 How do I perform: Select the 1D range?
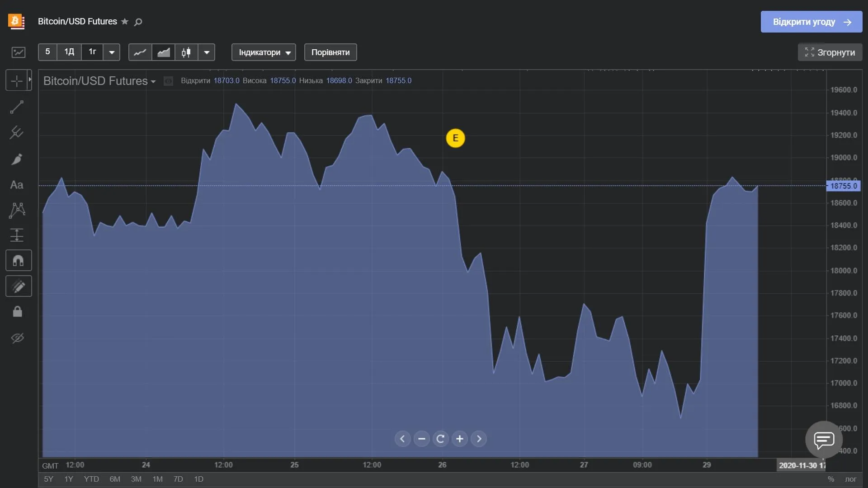198,479
